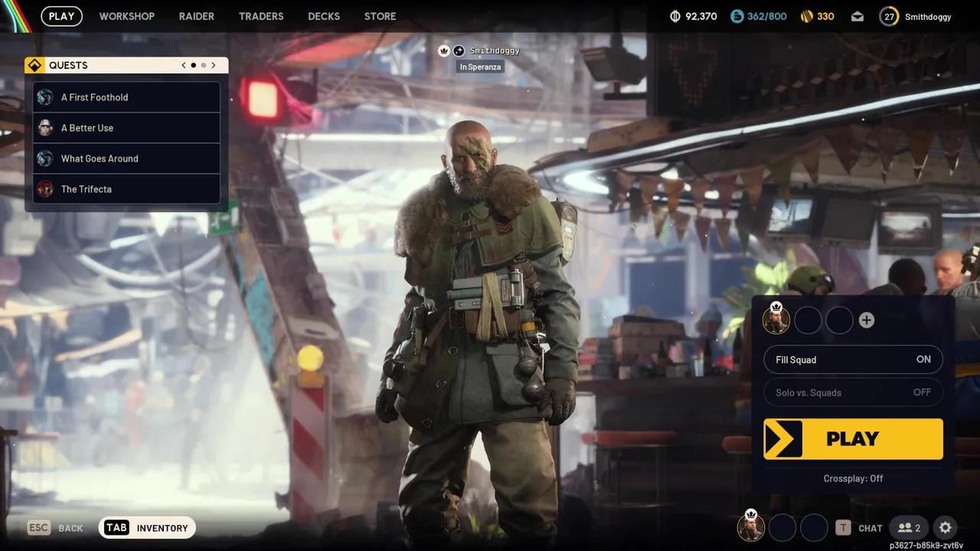
Task: Click the player avatar in the squad panel
Action: click(776, 319)
